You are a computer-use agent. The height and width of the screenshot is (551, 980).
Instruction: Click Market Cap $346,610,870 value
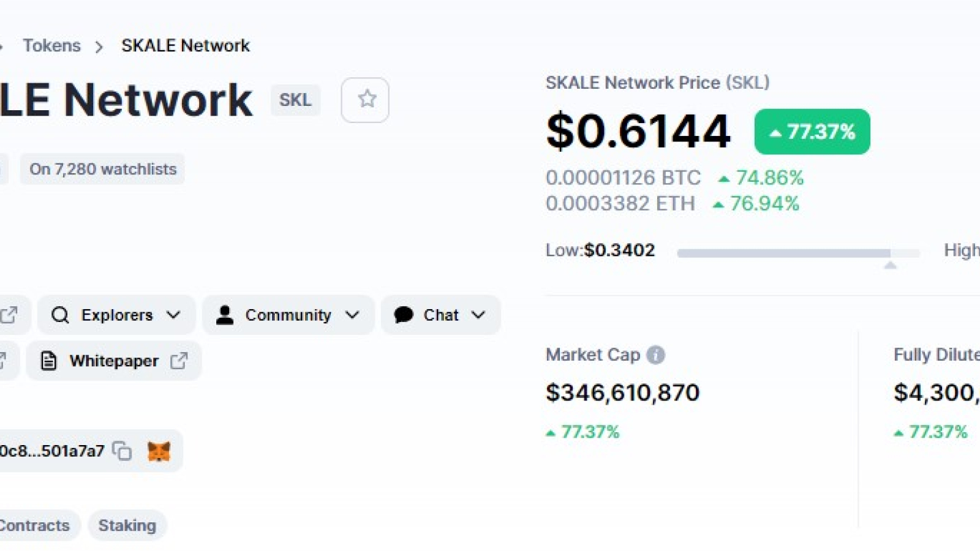point(622,392)
